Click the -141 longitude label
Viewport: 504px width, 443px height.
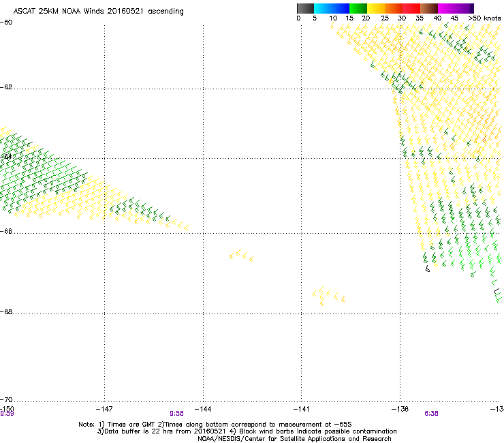click(302, 409)
